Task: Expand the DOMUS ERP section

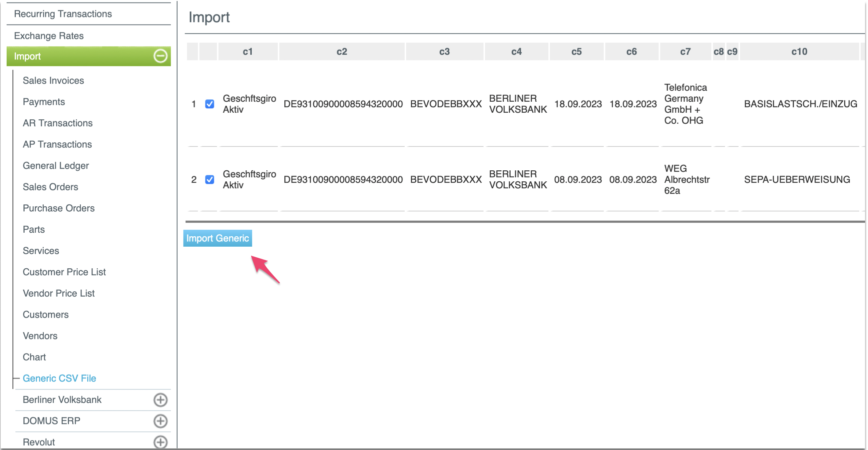Action: coord(160,421)
